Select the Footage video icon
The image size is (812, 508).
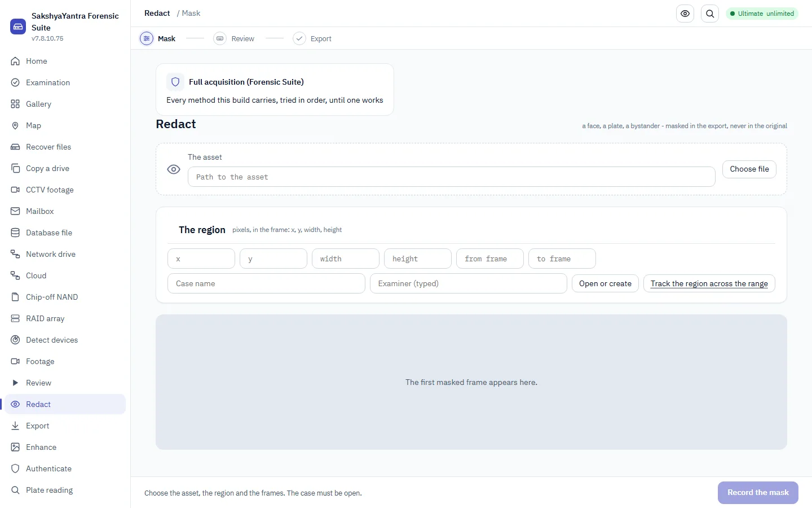pos(15,361)
